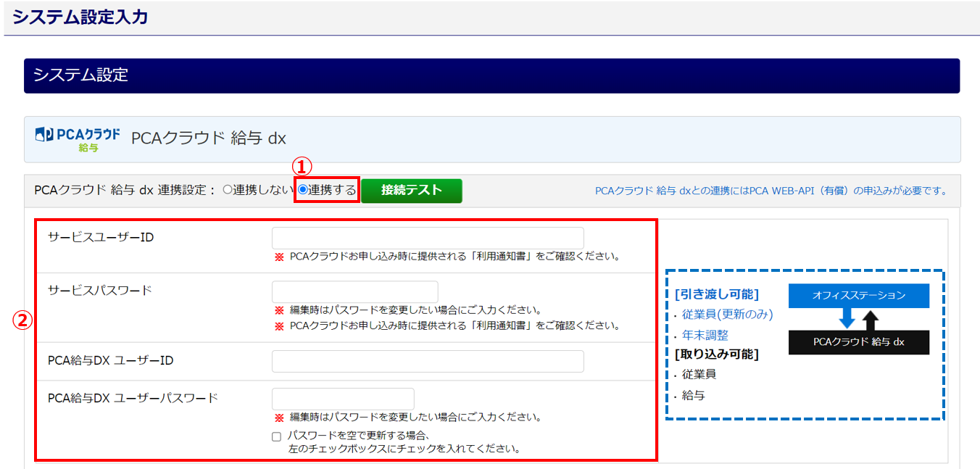The height and width of the screenshot is (469, 980).
Task: Focus the PCA給与DX ユーザーパスワード input field
Action: 343,399
